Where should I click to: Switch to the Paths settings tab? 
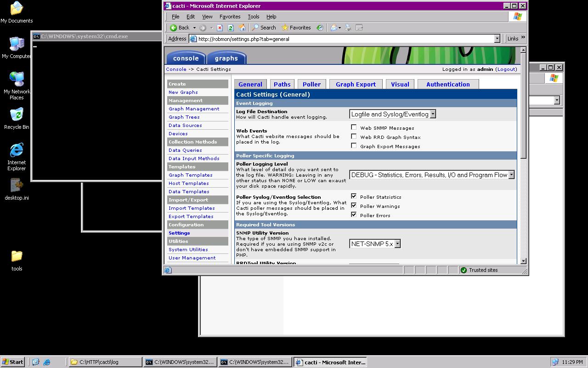[282, 84]
